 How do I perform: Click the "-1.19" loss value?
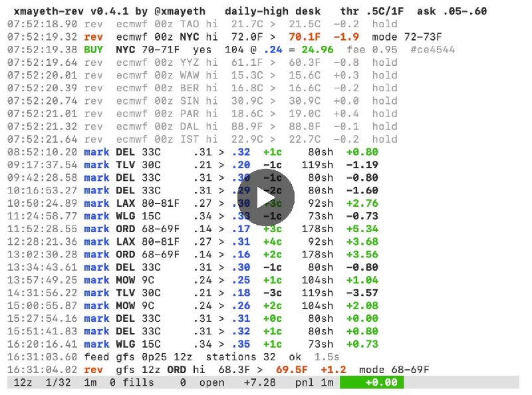pos(362,165)
